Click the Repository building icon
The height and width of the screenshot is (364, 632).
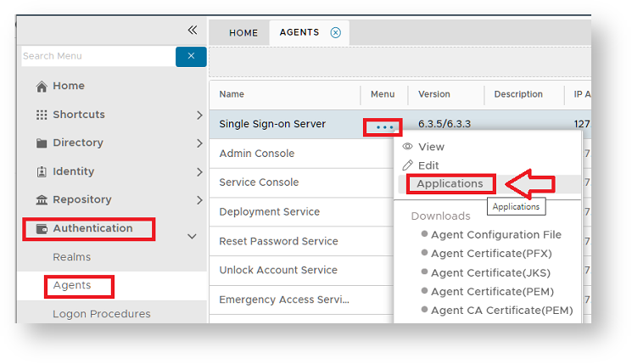click(x=42, y=200)
